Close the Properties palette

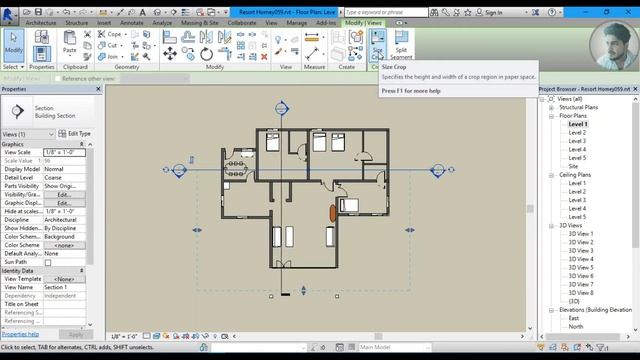point(98,89)
